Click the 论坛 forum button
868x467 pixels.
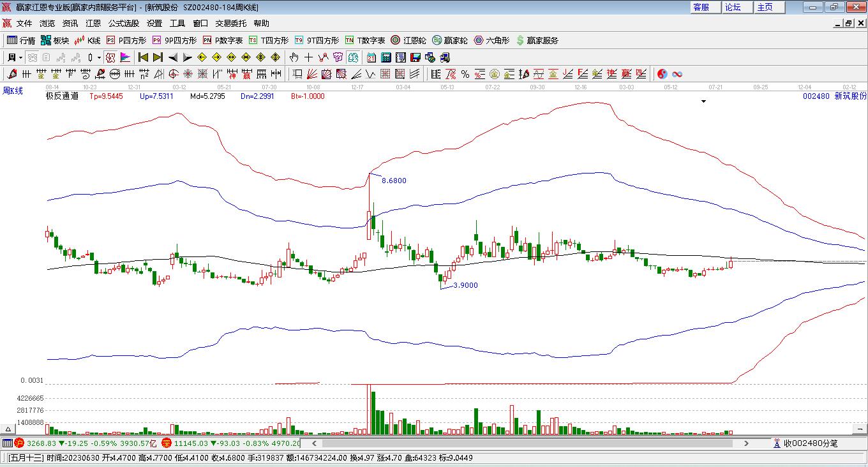pyautogui.click(x=733, y=7)
